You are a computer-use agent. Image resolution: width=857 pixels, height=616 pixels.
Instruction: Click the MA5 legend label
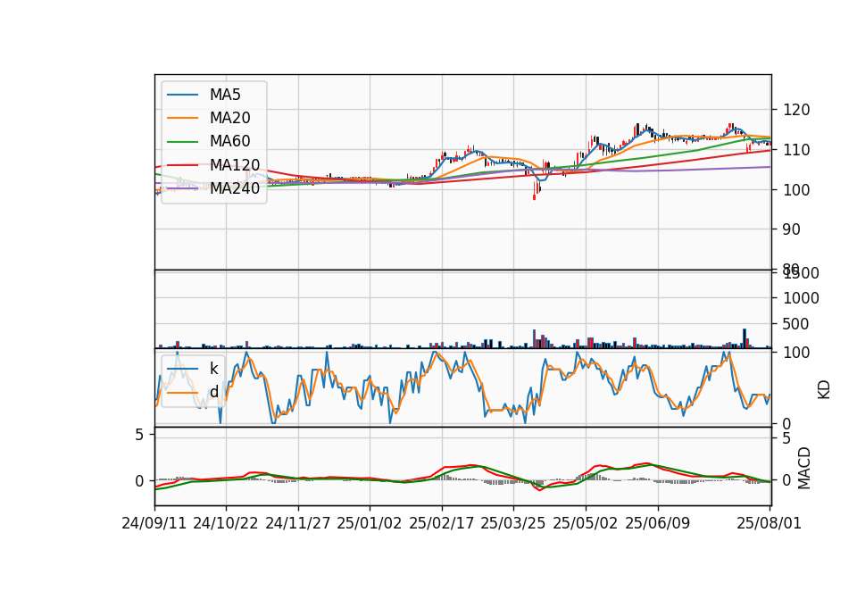pos(225,95)
